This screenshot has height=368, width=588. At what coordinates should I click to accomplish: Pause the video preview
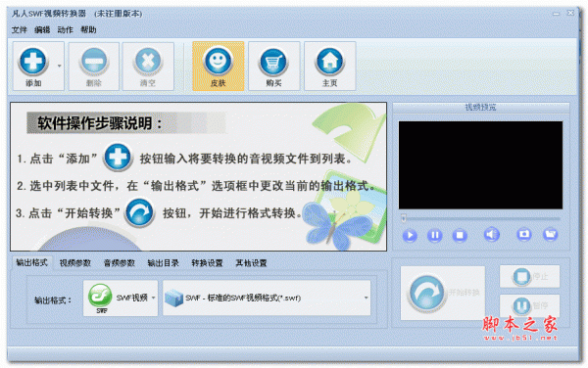(434, 236)
